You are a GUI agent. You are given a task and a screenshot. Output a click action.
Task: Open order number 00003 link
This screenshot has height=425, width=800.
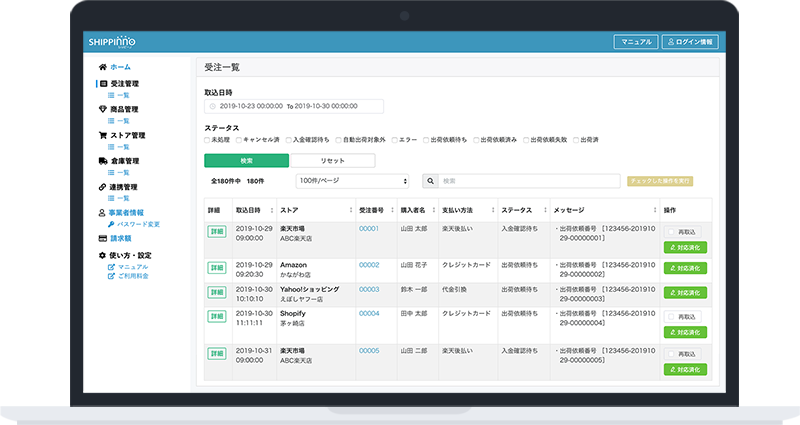coord(369,289)
